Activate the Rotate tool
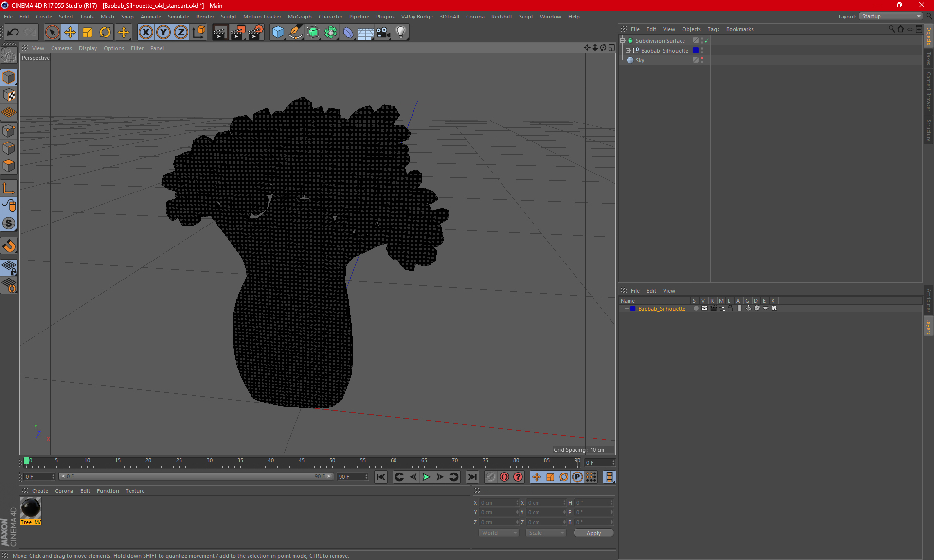934x560 pixels. pyautogui.click(x=105, y=32)
